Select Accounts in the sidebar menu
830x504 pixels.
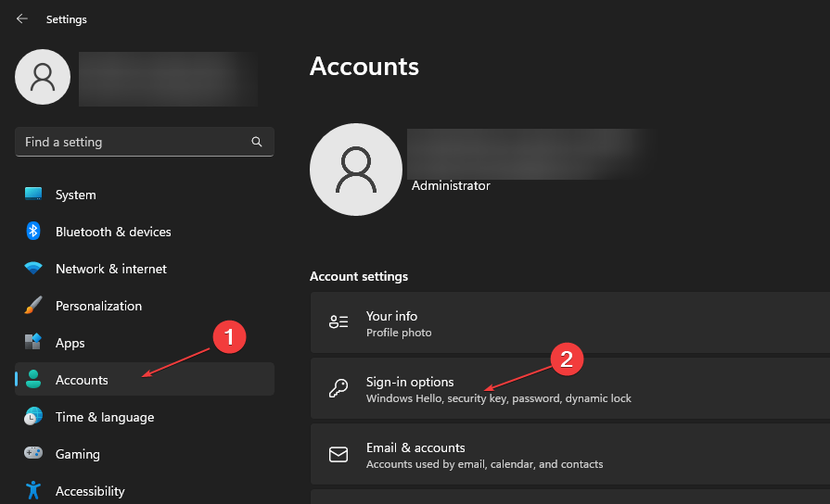click(x=82, y=380)
